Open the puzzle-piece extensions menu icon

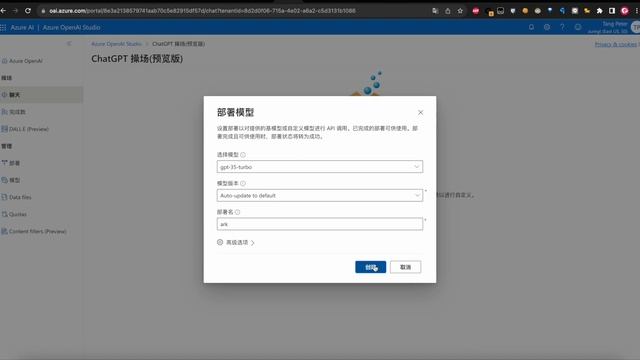[x=599, y=11]
